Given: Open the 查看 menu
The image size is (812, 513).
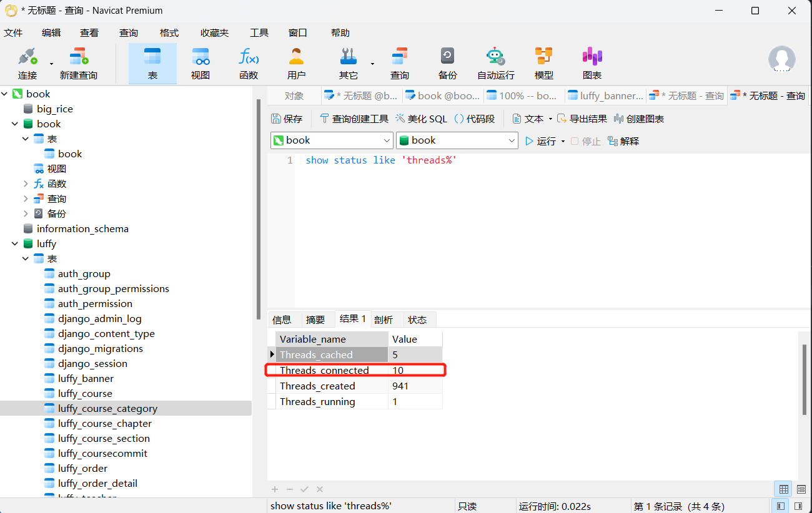Looking at the screenshot, I should tap(89, 33).
